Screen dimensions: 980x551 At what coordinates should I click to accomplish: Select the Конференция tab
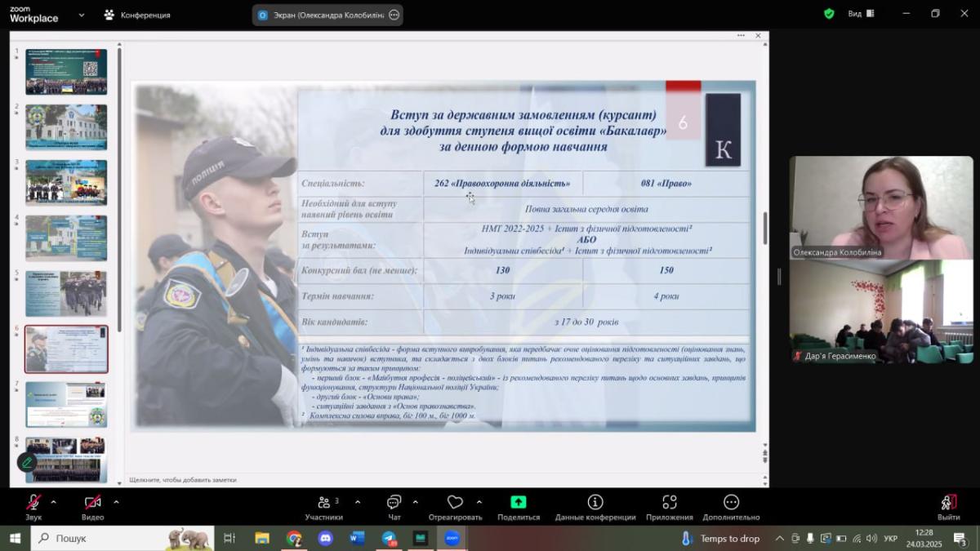(137, 15)
